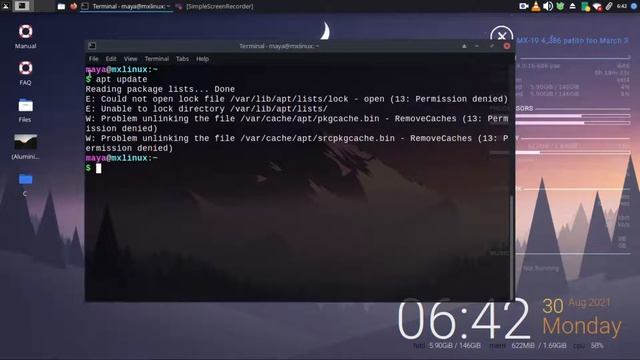This screenshot has height=360, width=640.
Task: Click the 'apt update' command text
Action: pos(122,79)
